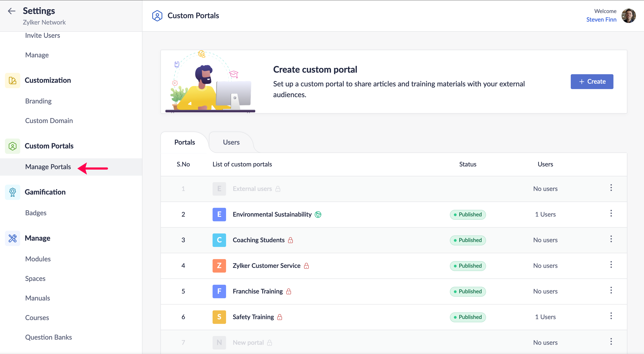This screenshot has width=644, height=354.
Task: Click the disabled External users portal name
Action: click(x=252, y=189)
